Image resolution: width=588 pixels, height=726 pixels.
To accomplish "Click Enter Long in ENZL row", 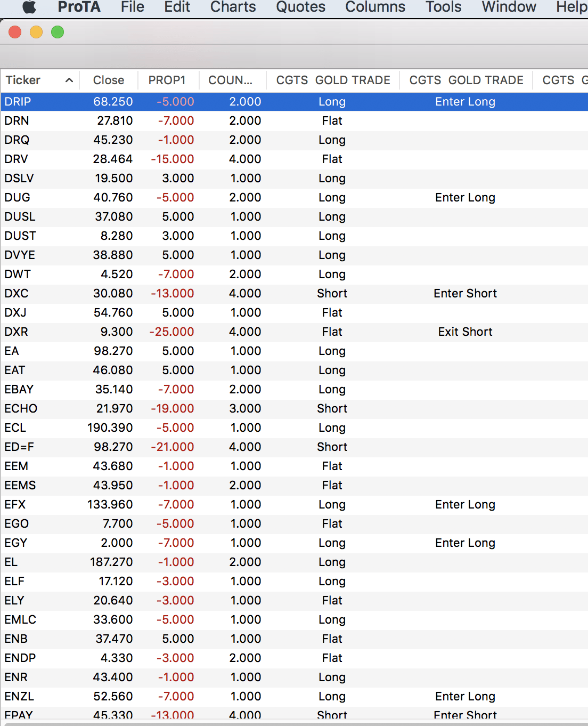I will tap(466, 697).
